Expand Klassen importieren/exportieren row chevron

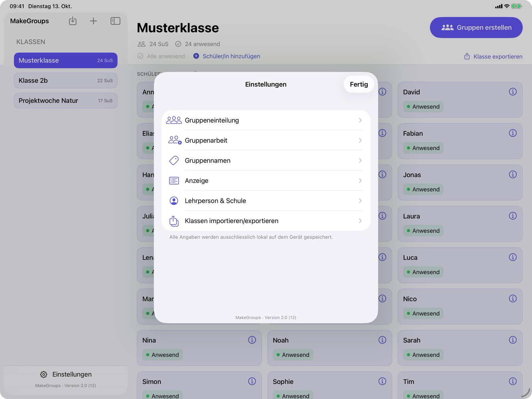360,221
